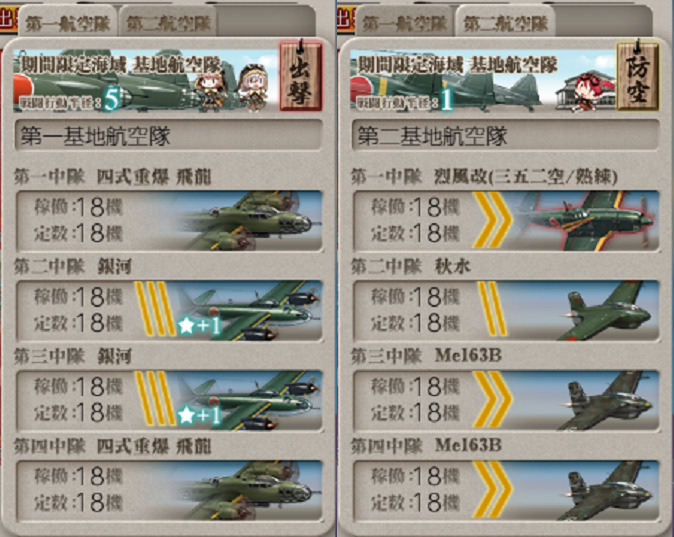Click the ★+1 improvement badge on second 銀河
674x537 pixels.
(x=199, y=416)
